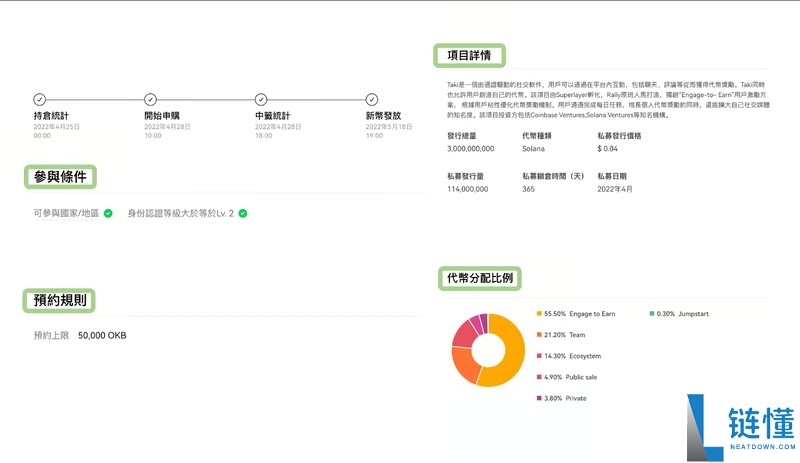Viewport: 800px width, 463px height.
Task: Click the 私募日期 label
Action: 611,176
